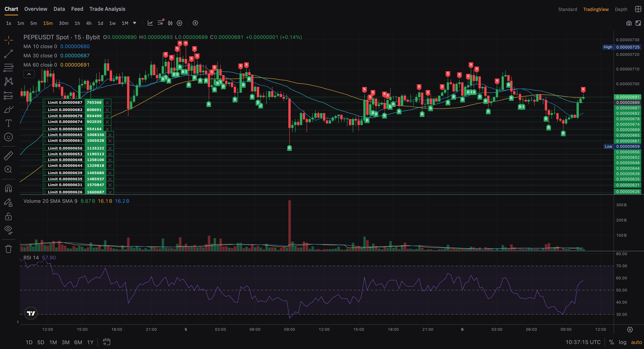Switch to the Trade Analysis tab
This screenshot has height=349, width=644.
(107, 9)
